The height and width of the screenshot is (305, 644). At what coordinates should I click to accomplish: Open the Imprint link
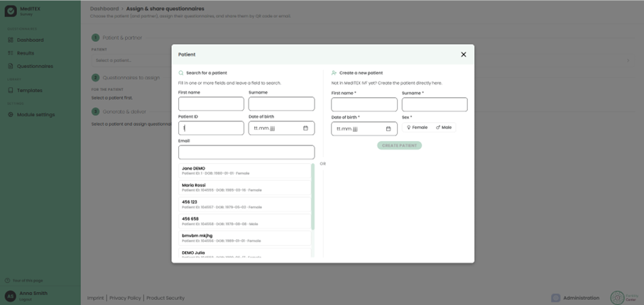(x=96, y=298)
